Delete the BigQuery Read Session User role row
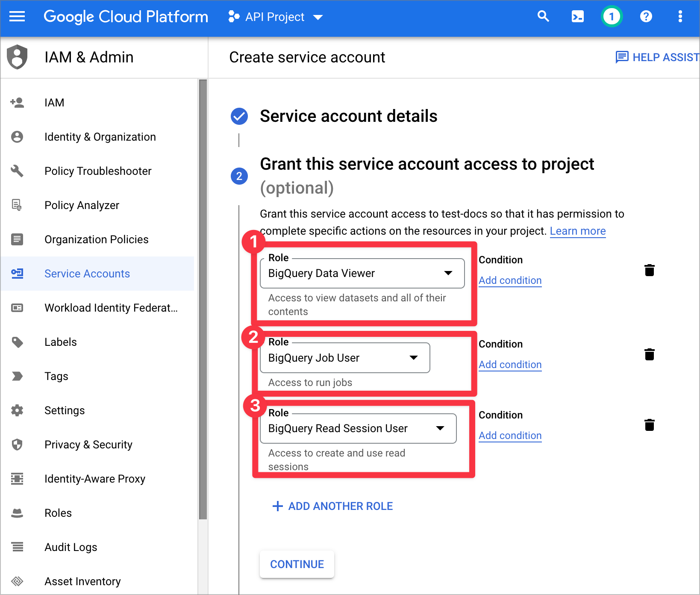This screenshot has height=595, width=700. [650, 425]
